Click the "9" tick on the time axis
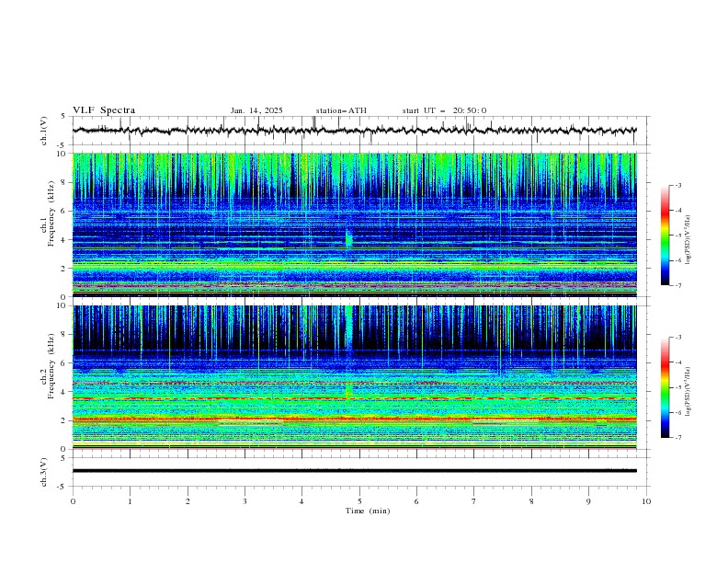Screen dimensions: 728x563 [588, 501]
